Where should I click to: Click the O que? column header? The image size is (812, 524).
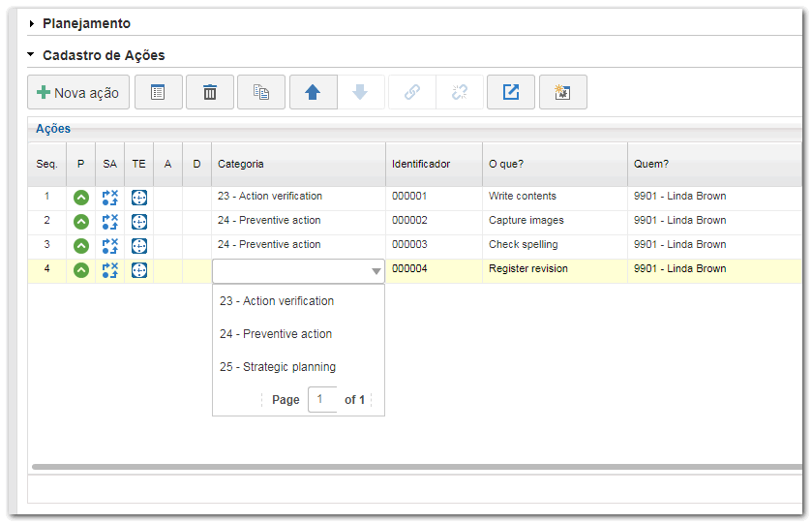[x=555, y=164]
